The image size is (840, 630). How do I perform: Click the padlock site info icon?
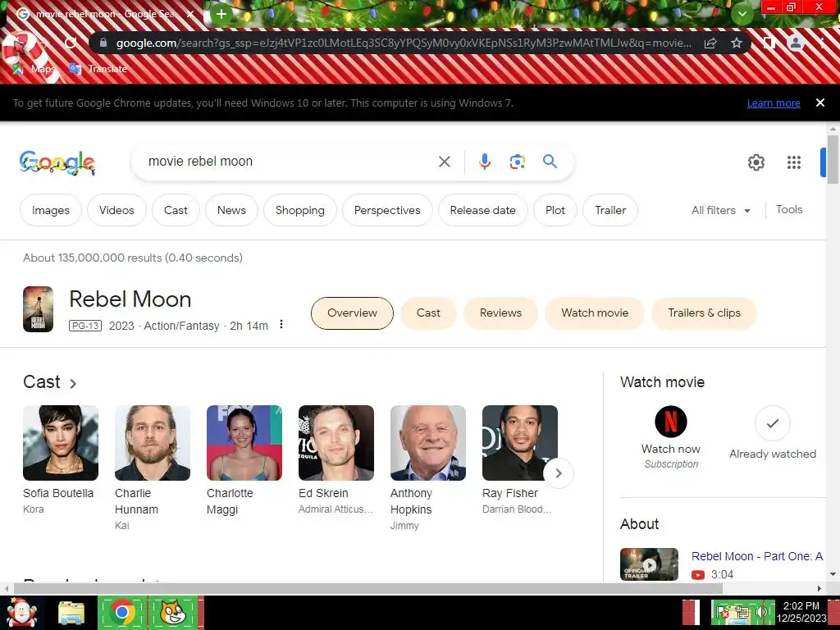pyautogui.click(x=103, y=43)
